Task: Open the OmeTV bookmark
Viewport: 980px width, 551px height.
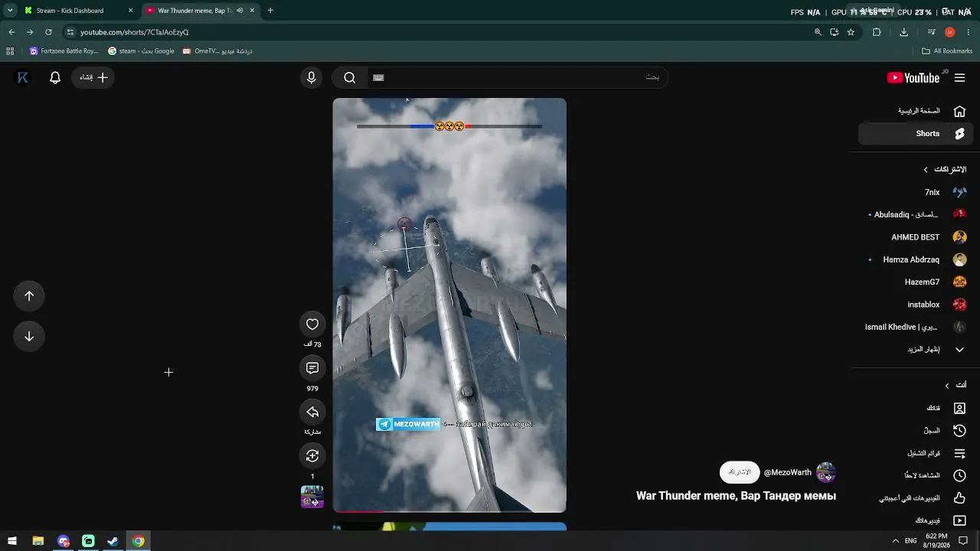Action: pos(217,51)
